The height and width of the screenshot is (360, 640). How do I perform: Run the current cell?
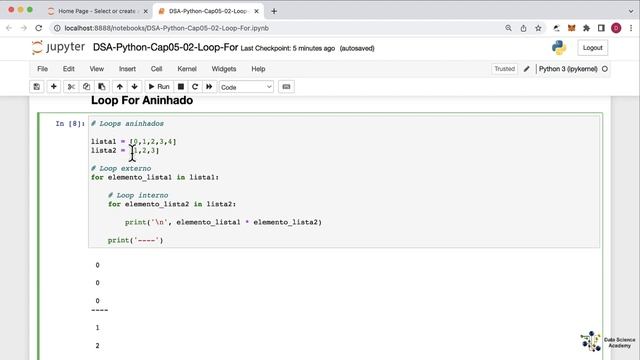coord(159,87)
